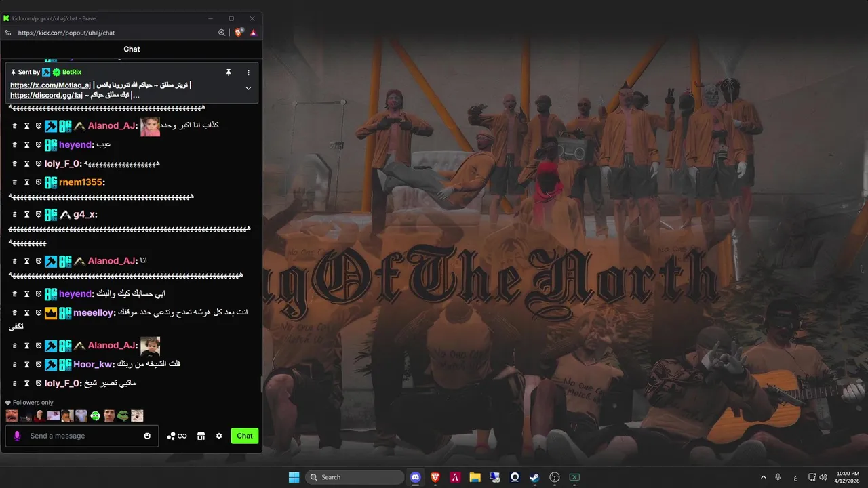Click username Hoor_kw in chat
The height and width of the screenshot is (488, 868).
tap(92, 365)
